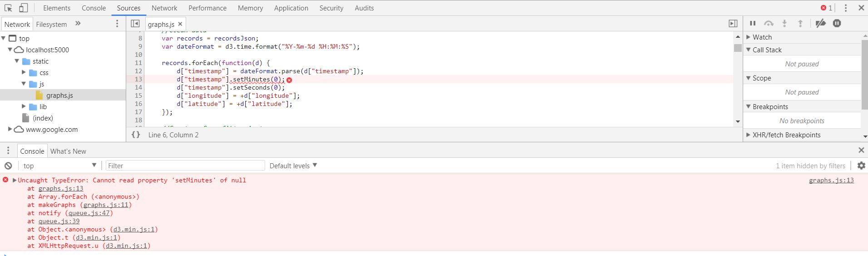Follow the queue.js:47 stack link
Screen dimensions: 868x256
pyautogui.click(x=89, y=213)
